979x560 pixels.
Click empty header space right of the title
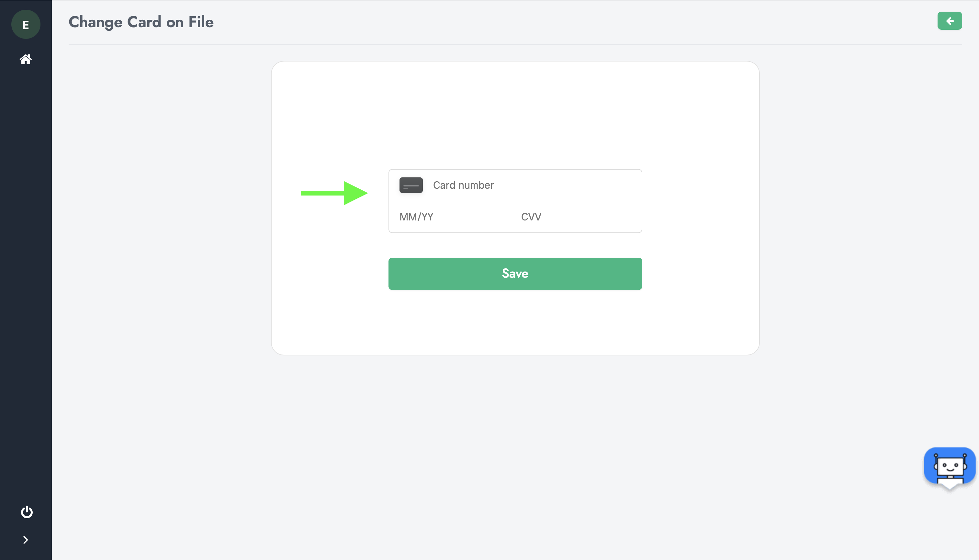point(538,22)
